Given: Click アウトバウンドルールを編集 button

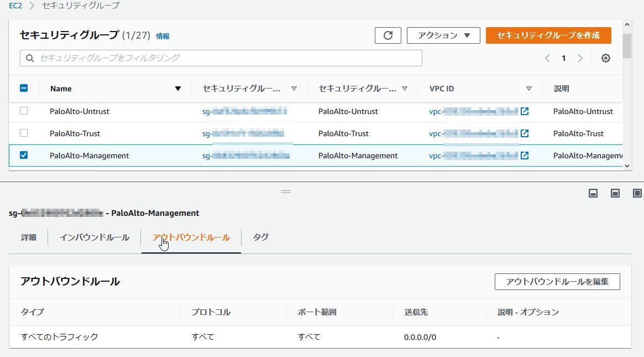Looking at the screenshot, I should 557,282.
